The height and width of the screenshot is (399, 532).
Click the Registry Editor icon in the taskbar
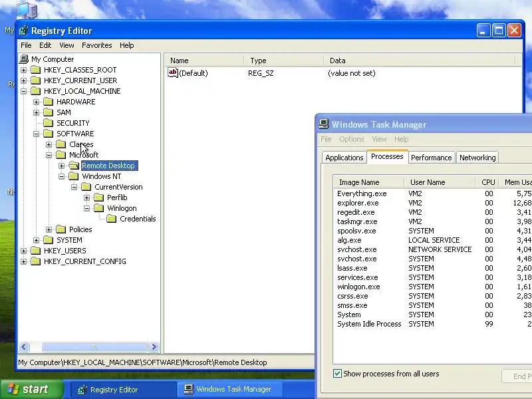[82, 390]
